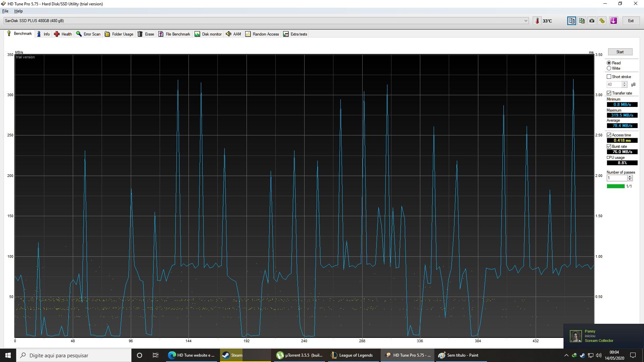Save screenshot with camera icon
Viewport: 644px width, 362px height.
(592, 21)
